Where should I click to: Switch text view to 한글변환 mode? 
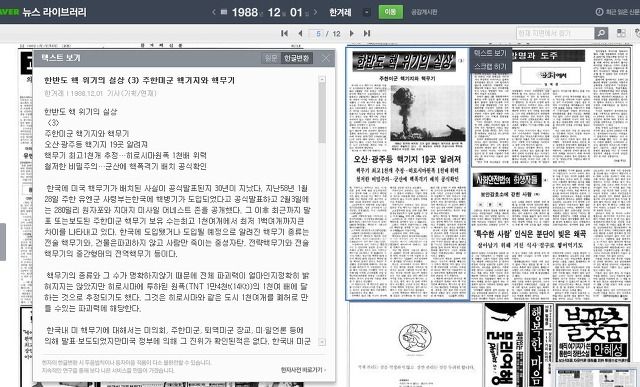point(297,58)
